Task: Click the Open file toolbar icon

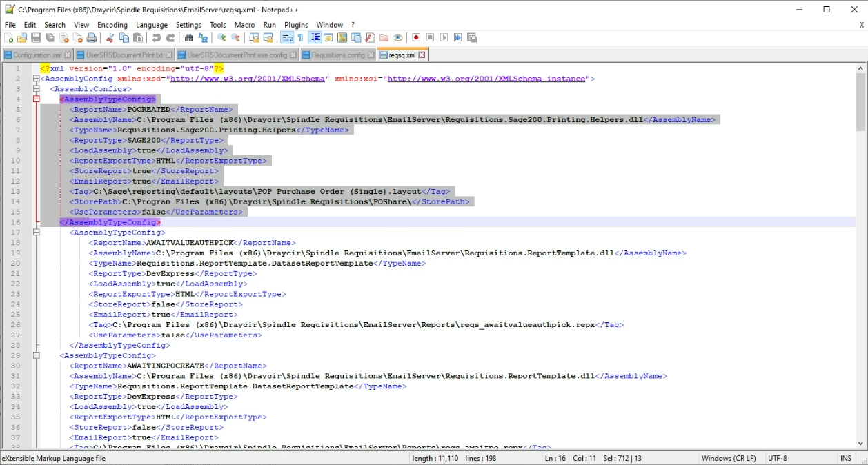Action: 21,37
